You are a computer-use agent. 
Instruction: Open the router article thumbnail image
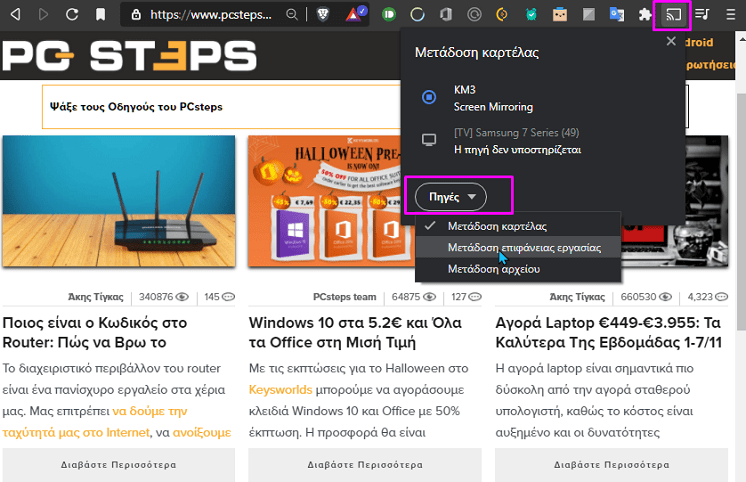coord(119,201)
